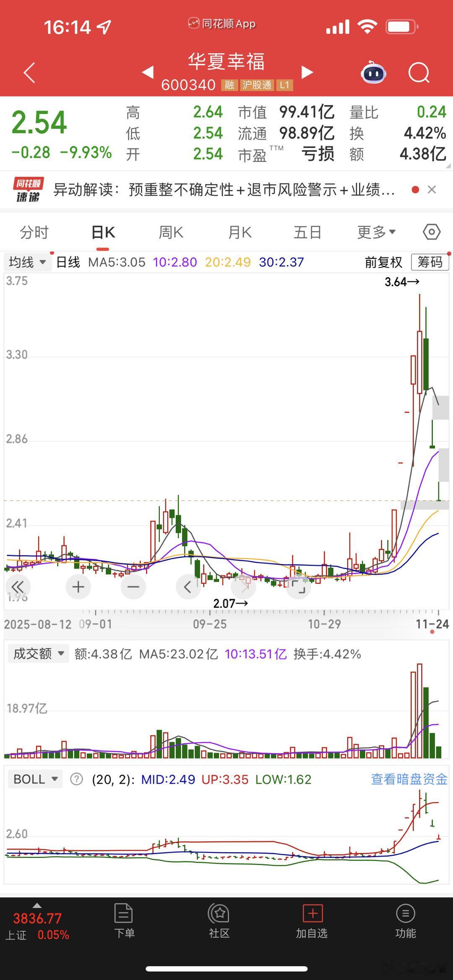The width and height of the screenshot is (453, 980).
Task: Tap the 融 margin trading badge
Action: (229, 85)
